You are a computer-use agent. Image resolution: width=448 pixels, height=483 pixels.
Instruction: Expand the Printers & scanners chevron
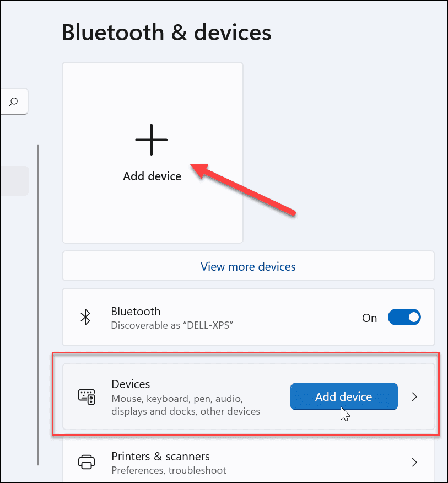[x=415, y=462]
